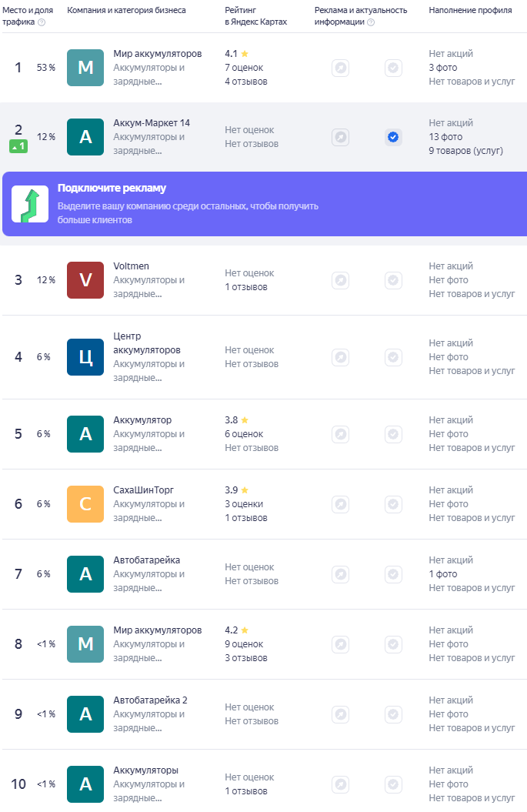Click blue Ц avatar of Центр аккумуляторов

85,357
